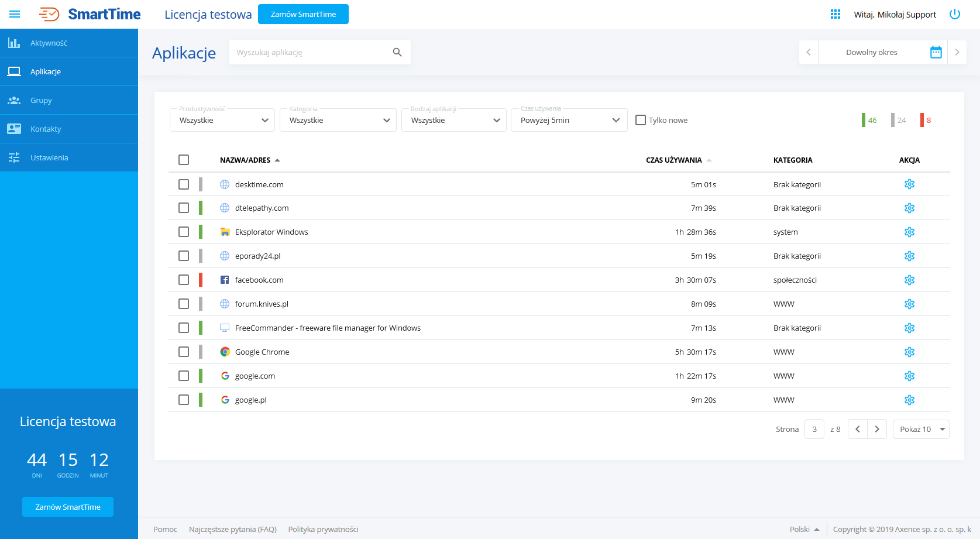Select the checkbox next to desktime.com

pyautogui.click(x=184, y=184)
